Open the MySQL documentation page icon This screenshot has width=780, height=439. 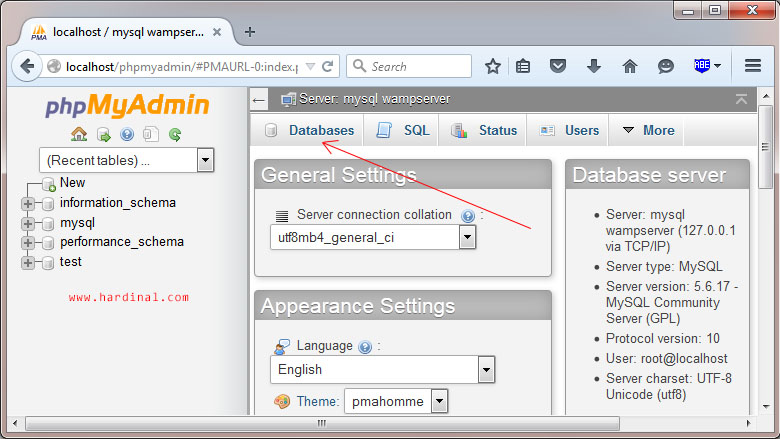(x=151, y=134)
